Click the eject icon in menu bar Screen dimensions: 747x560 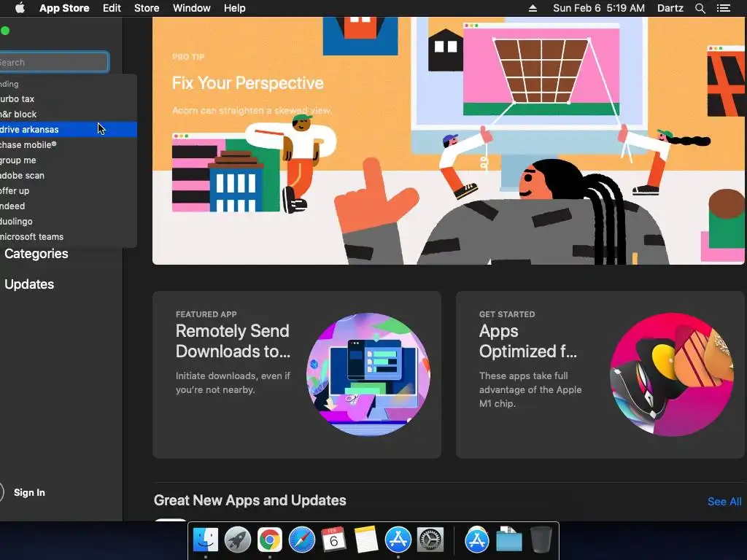point(533,8)
